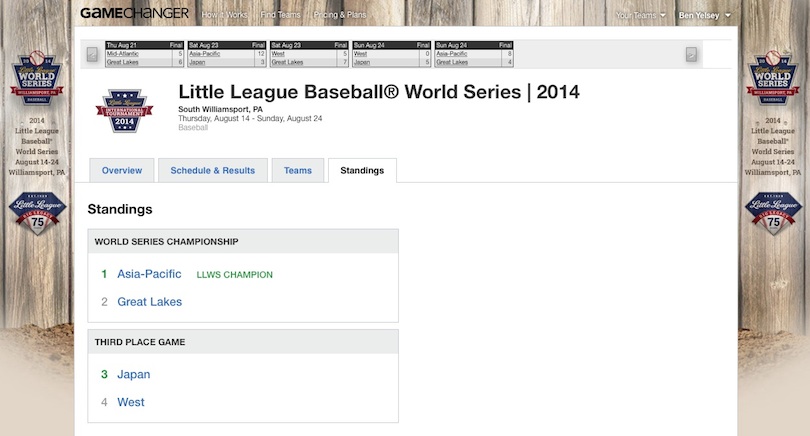Open Japan in the 12–3 Sat Aug 23 game

(197, 62)
